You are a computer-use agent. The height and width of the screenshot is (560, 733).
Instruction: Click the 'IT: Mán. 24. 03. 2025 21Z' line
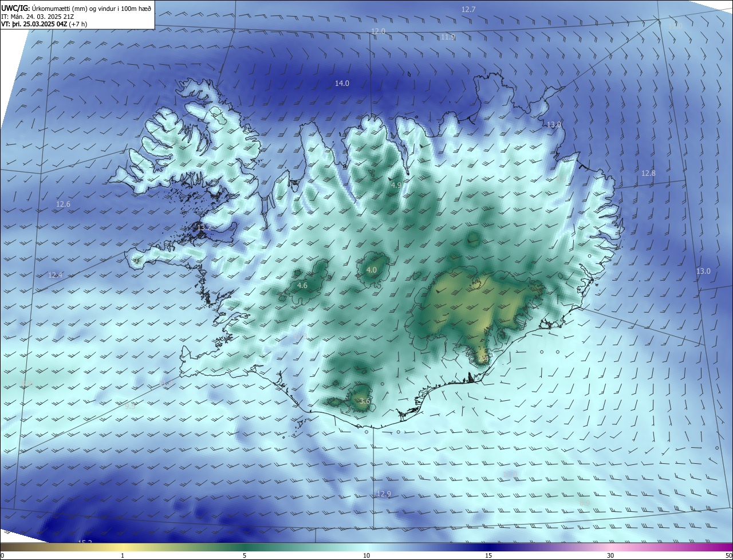click(x=37, y=17)
